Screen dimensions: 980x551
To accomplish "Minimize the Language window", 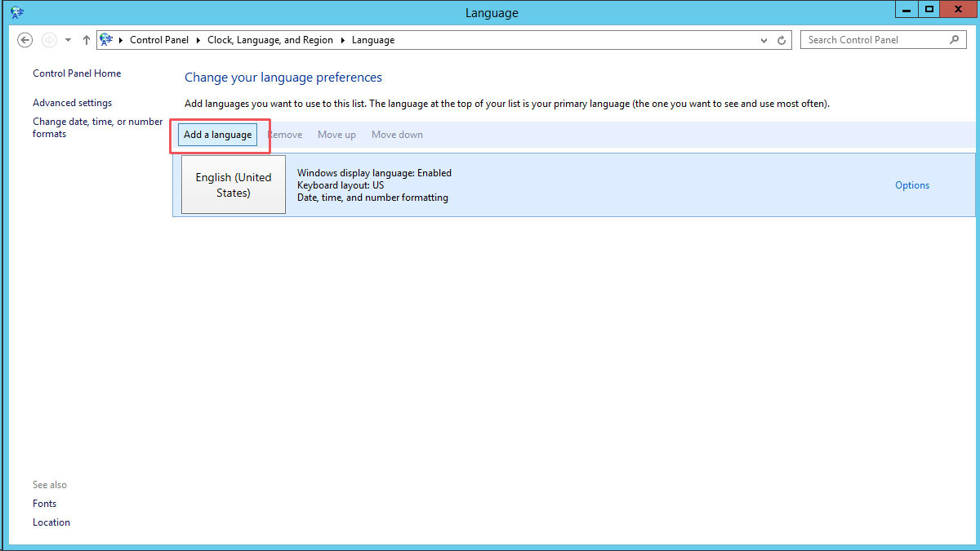I will coord(906,9).
